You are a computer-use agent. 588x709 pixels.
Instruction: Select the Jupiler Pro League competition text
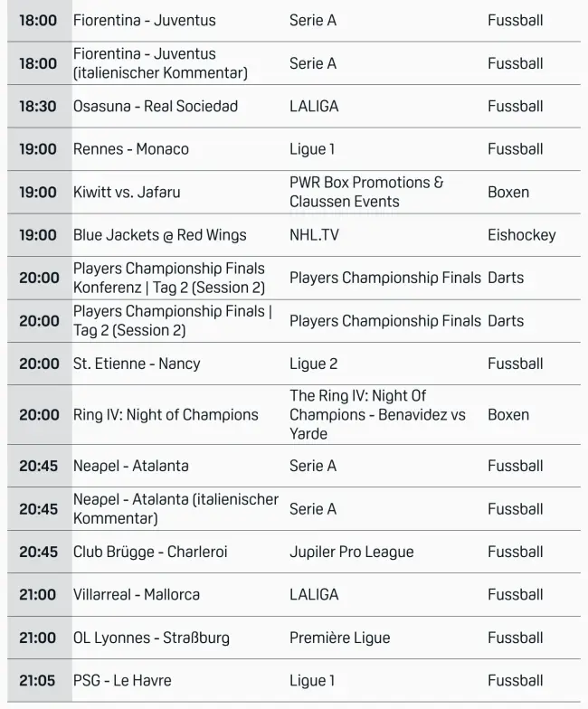(x=351, y=552)
